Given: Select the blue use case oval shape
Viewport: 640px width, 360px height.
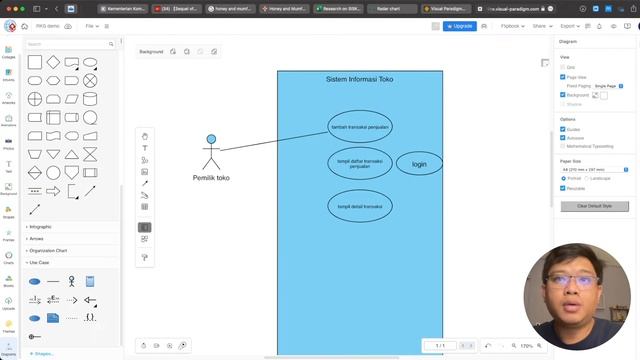Looking at the screenshot, I should tap(35, 281).
